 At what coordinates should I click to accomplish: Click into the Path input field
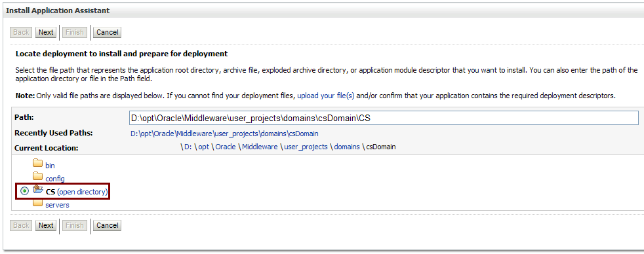pyautogui.click(x=384, y=118)
